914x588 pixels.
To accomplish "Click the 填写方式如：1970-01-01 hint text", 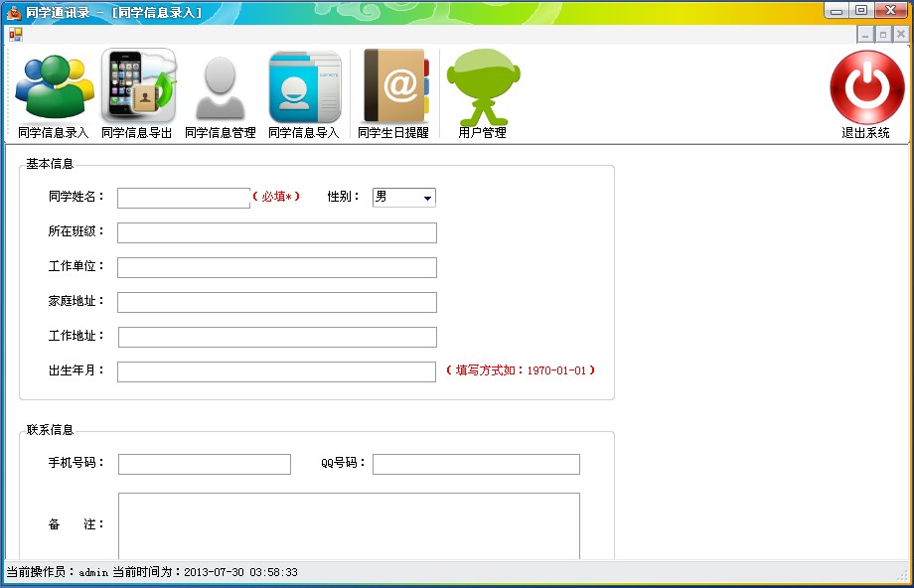I will [521, 370].
